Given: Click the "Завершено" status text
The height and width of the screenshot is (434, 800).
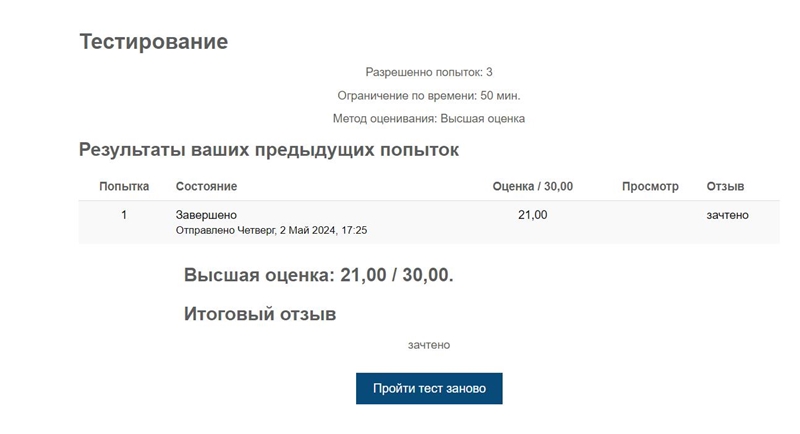Looking at the screenshot, I should coord(206,215).
